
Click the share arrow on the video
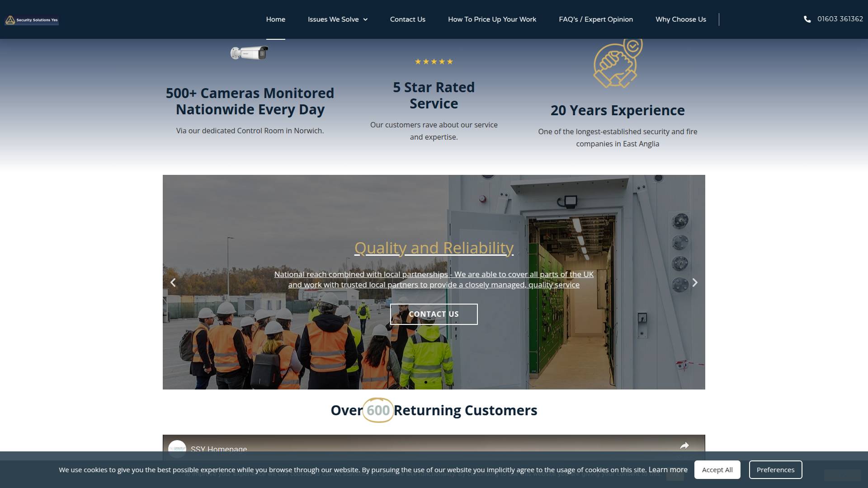tap(685, 445)
